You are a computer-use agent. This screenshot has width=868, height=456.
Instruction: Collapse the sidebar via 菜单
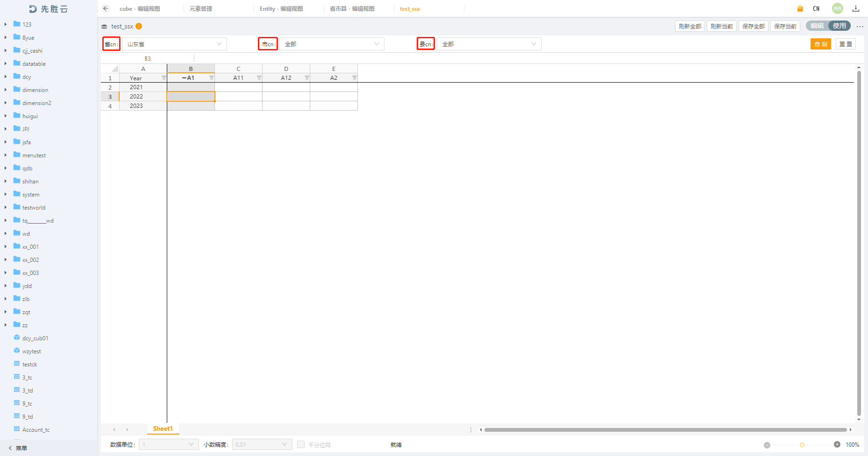(x=18, y=448)
